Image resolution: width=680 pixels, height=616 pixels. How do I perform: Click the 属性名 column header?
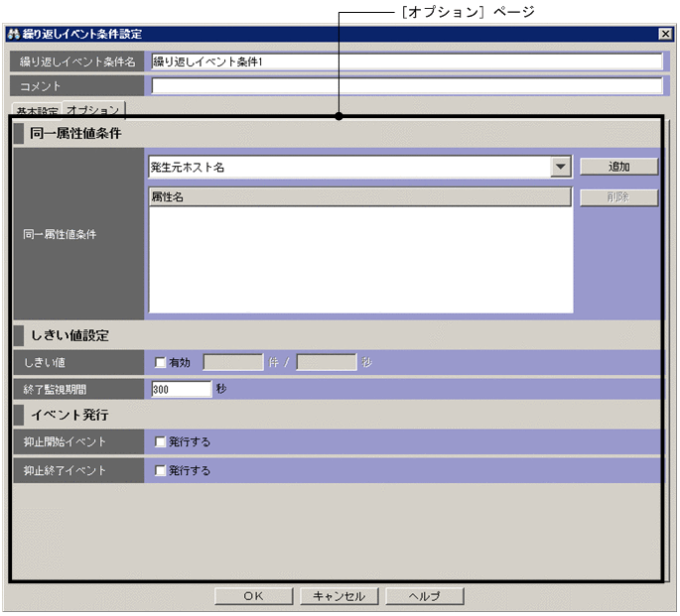[x=360, y=197]
